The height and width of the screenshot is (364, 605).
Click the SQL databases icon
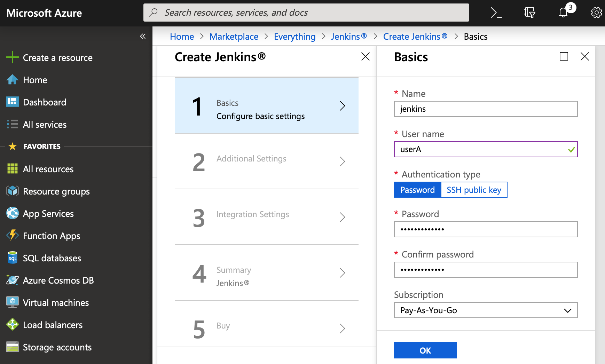point(12,258)
